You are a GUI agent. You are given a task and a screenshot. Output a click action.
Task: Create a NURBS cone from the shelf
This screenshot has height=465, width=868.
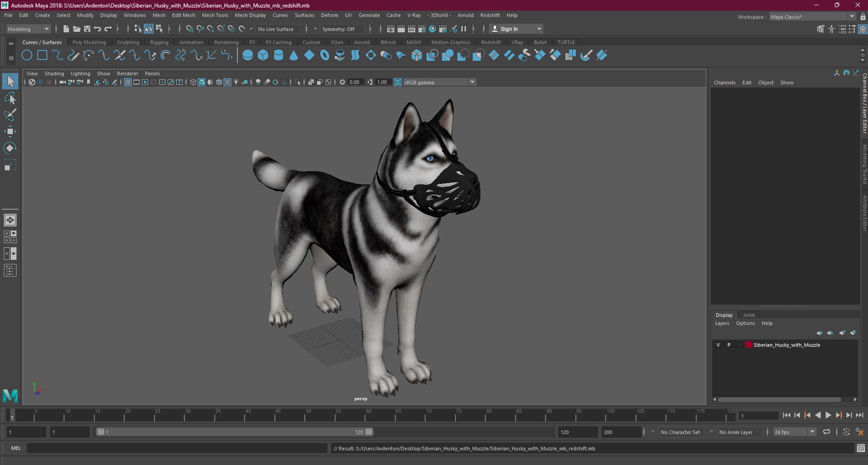[294, 56]
